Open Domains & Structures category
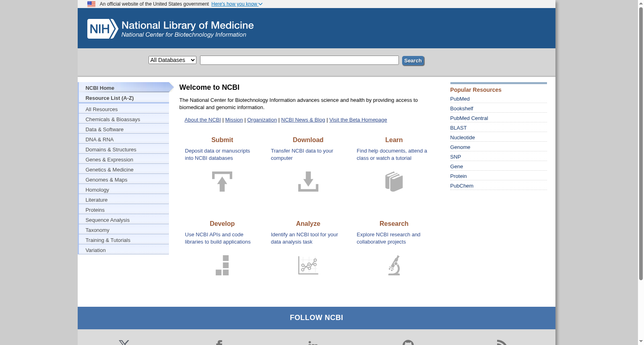Viewport: 644px width, 345px height. coord(124,149)
